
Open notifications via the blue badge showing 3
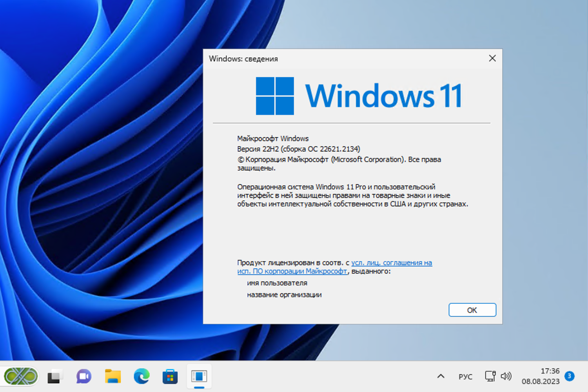click(x=569, y=376)
